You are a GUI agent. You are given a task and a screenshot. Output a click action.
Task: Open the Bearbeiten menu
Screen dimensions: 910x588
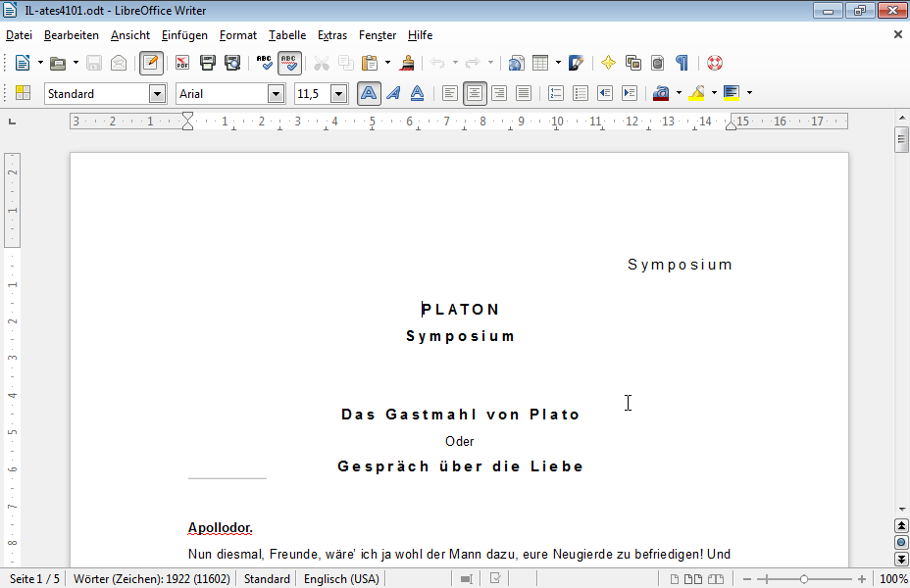[x=72, y=35]
